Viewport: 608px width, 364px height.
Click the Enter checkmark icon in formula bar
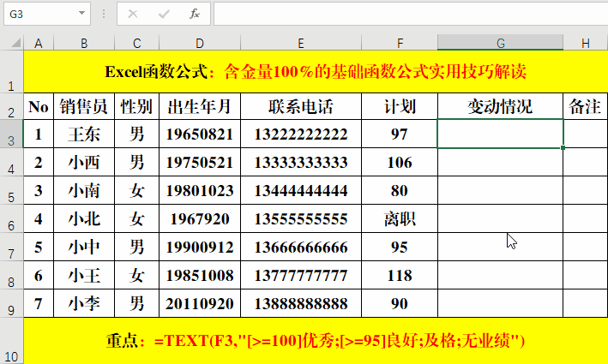164,14
